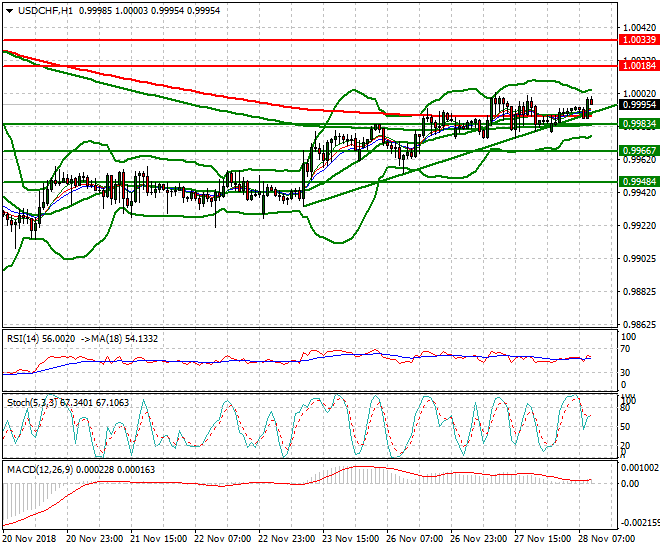This screenshot has width=660, height=550.
Task: Click the 0.98825 price axis value
Action: coord(639,292)
